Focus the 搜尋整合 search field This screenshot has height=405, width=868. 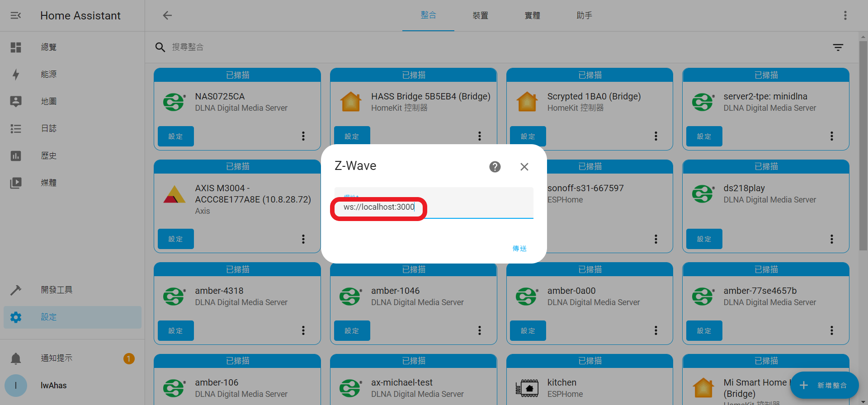[x=497, y=47]
